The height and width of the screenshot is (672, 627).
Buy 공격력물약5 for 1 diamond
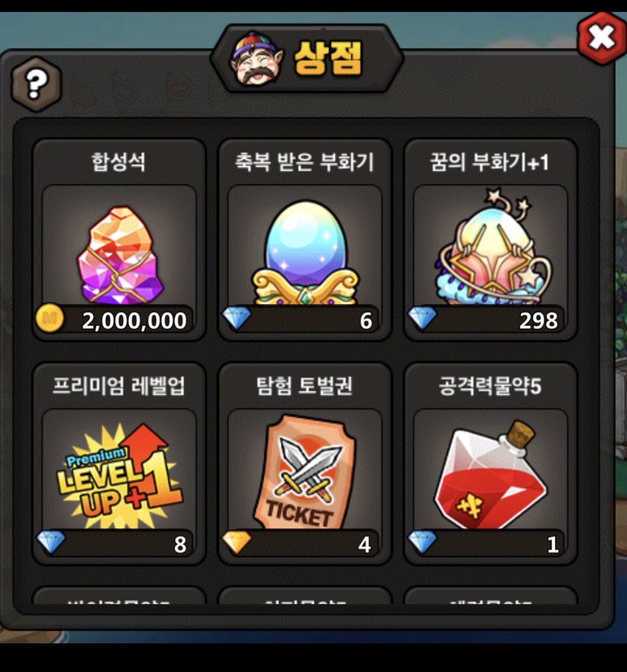[x=486, y=543]
